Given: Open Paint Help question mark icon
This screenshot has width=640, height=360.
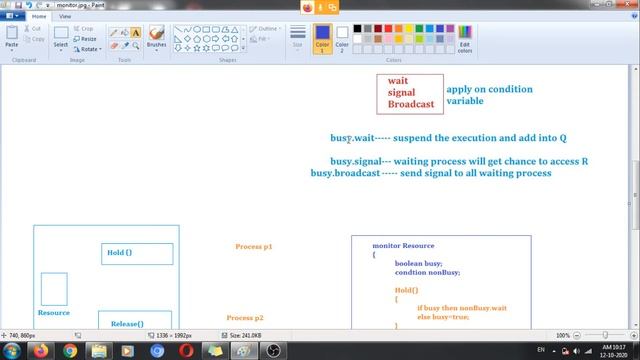Looking at the screenshot, I should pos(635,16).
